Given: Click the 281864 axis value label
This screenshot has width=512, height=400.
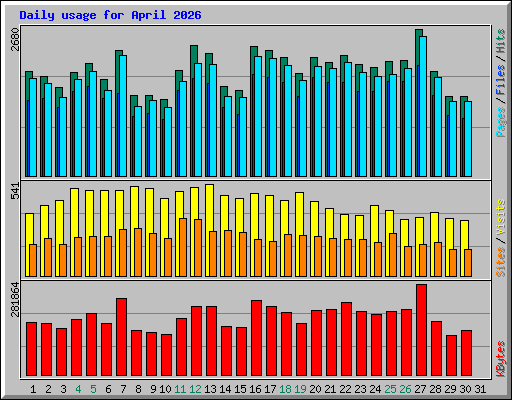Looking at the screenshot, I should tap(15, 299).
